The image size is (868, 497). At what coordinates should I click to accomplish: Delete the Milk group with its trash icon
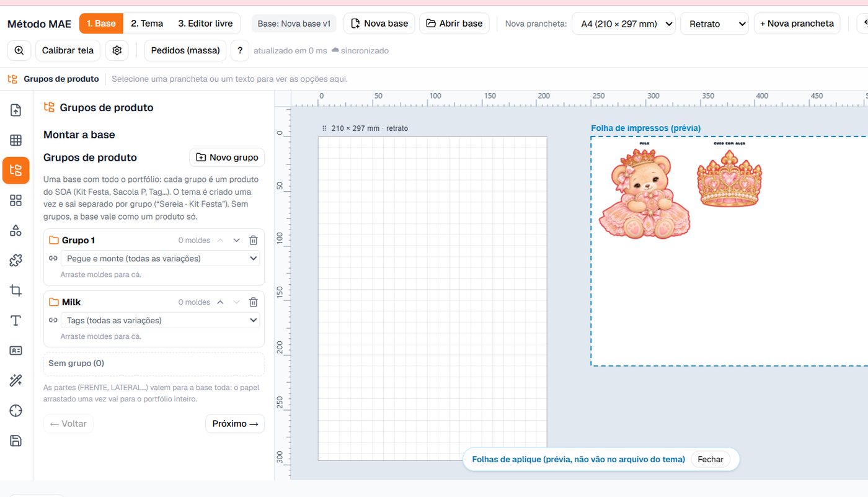click(253, 302)
